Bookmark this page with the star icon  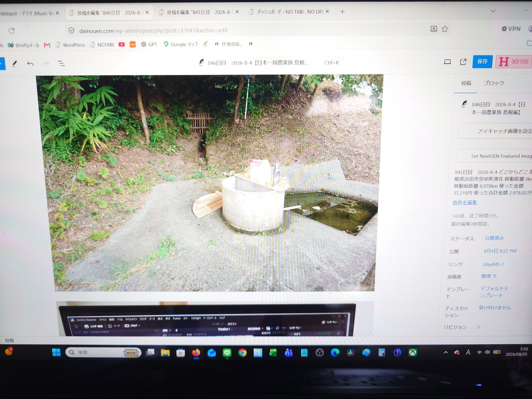(445, 29)
